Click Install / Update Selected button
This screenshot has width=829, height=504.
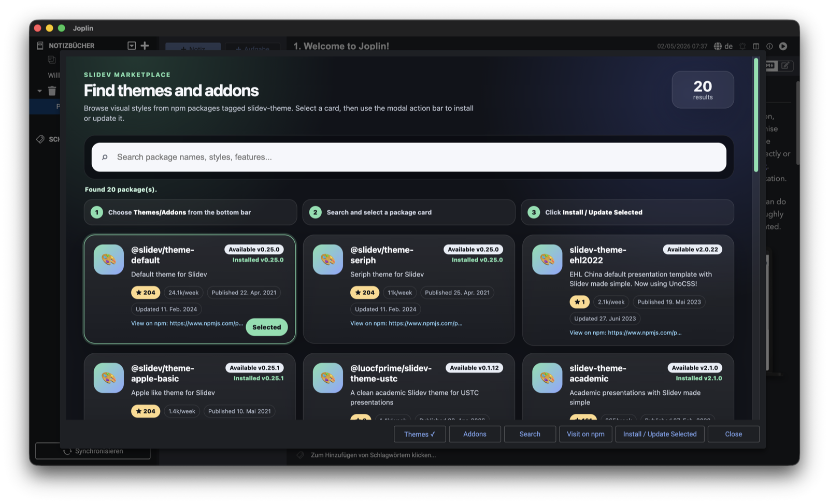coord(660,434)
